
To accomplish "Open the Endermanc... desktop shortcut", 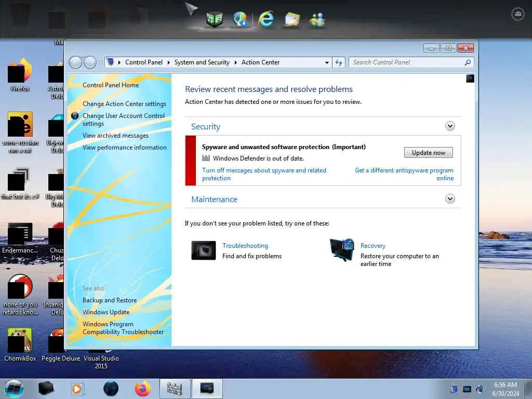I will tap(20, 237).
